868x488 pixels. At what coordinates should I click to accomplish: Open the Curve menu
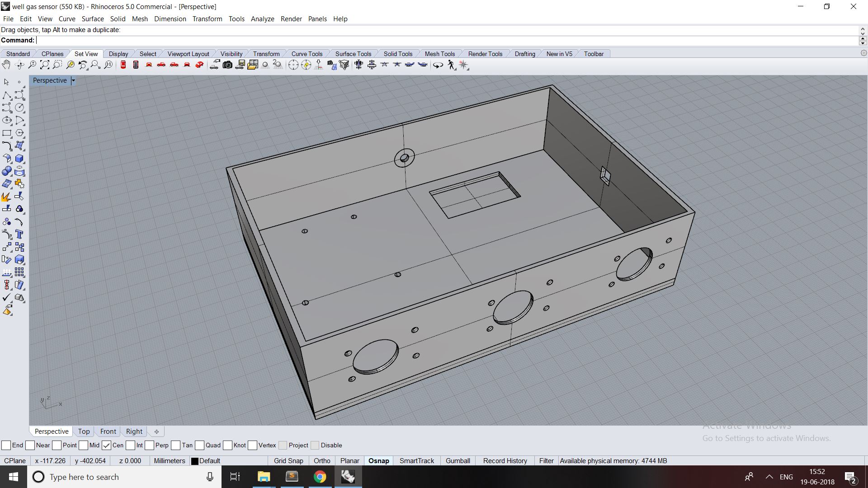(67, 19)
